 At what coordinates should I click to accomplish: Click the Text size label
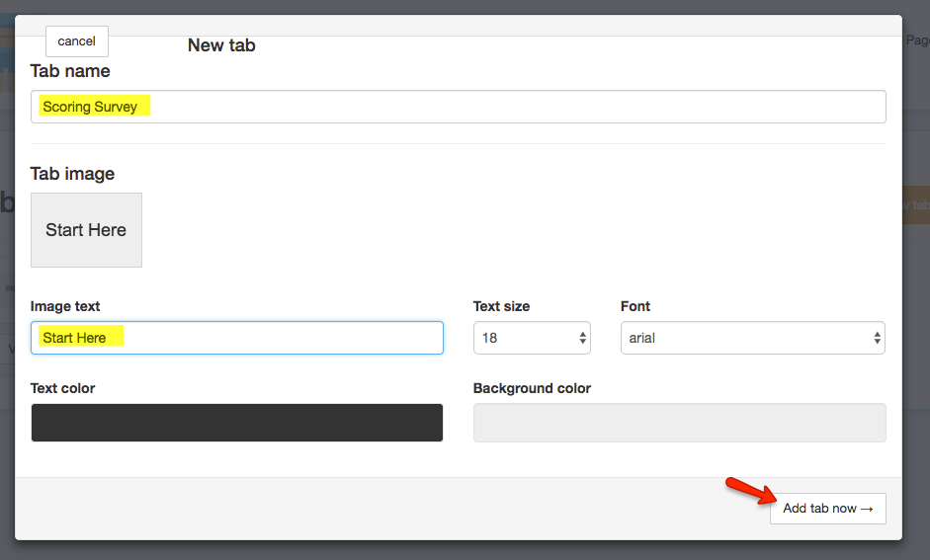click(501, 306)
